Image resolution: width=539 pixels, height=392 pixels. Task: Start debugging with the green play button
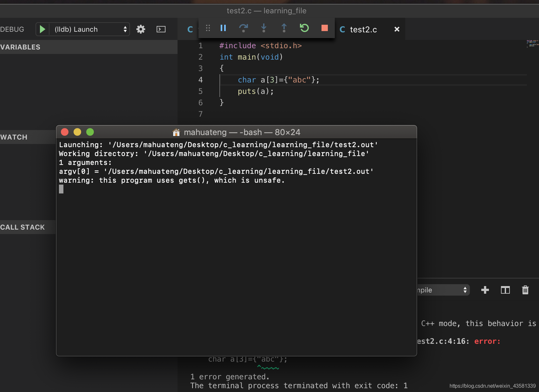(42, 29)
